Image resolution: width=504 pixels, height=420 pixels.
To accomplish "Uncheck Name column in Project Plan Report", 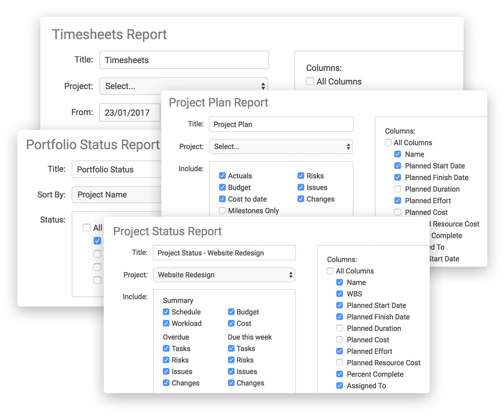I will (x=398, y=154).
